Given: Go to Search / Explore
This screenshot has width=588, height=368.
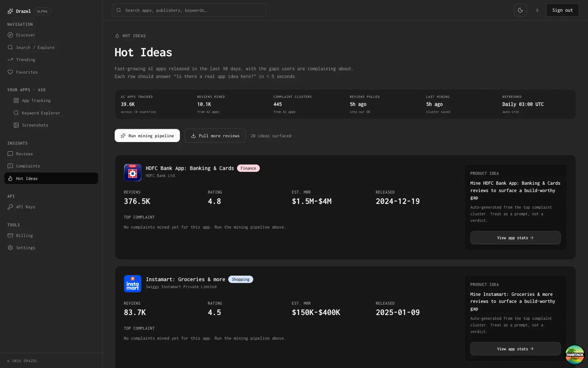Looking at the screenshot, I should pos(51,47).
